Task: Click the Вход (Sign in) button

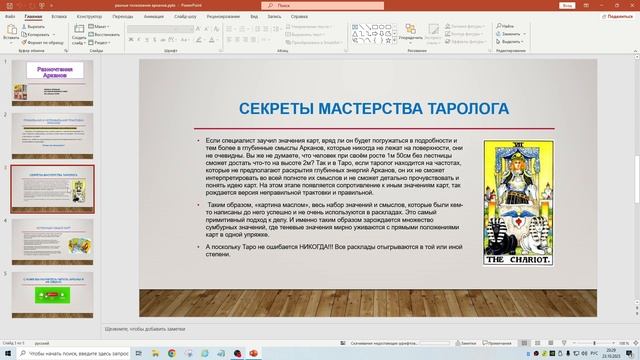Action: click(x=567, y=6)
